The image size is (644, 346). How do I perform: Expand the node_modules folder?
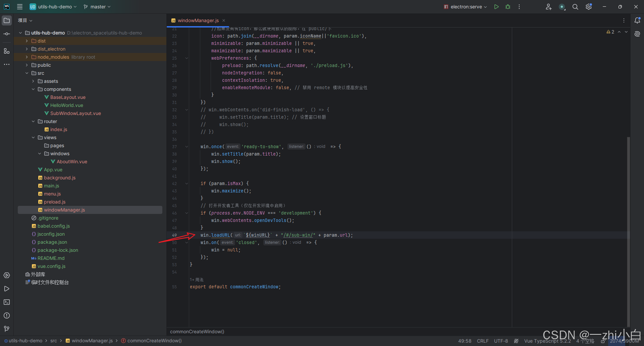(27, 57)
